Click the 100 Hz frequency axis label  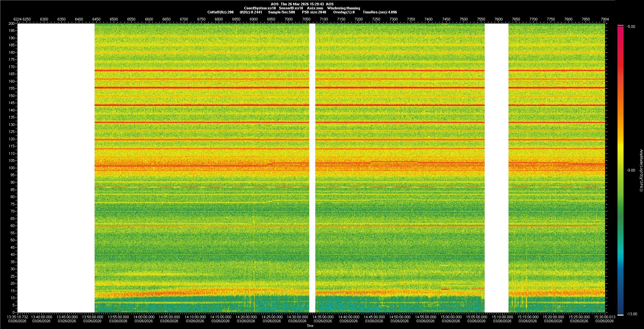tap(12, 168)
